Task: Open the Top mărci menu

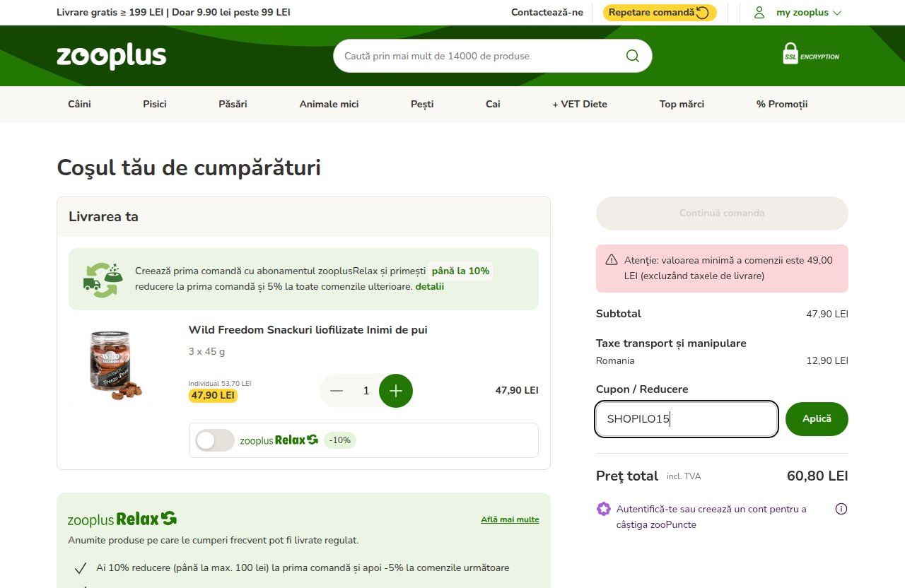Action: pos(682,104)
